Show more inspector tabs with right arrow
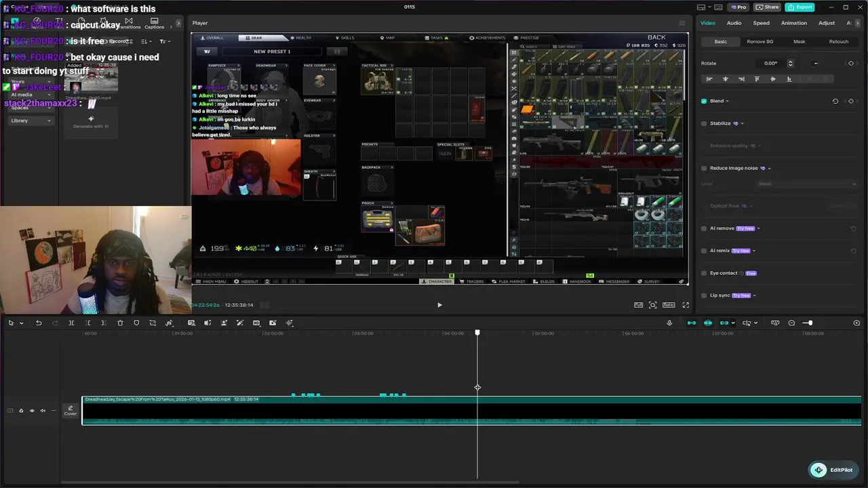Screen dimensions: 868x488 (858, 23)
